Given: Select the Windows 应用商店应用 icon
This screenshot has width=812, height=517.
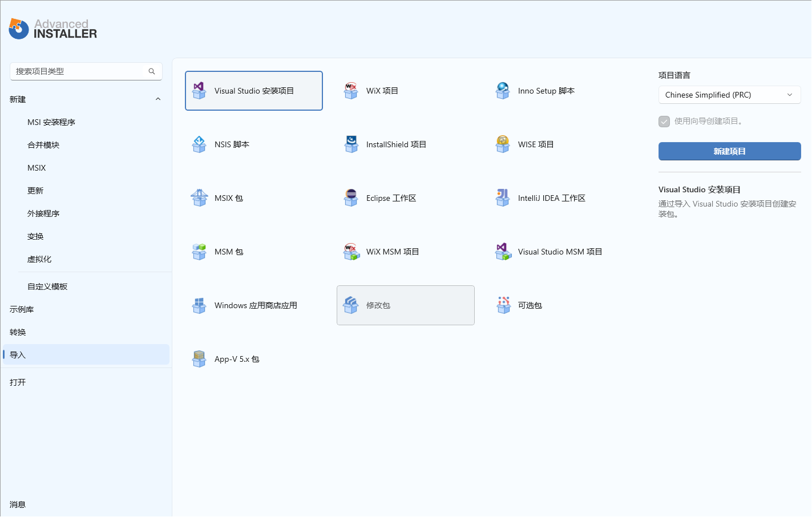Looking at the screenshot, I should tap(199, 305).
